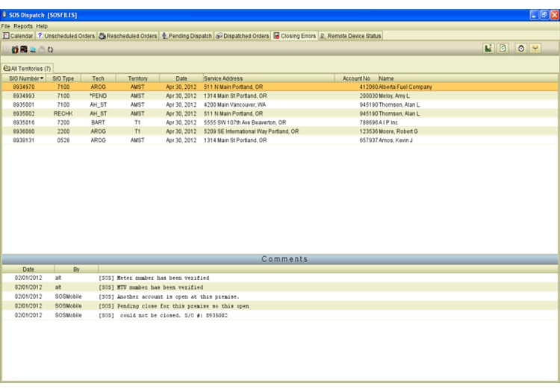Click the document with green arrows icon

pyautogui.click(x=503, y=49)
